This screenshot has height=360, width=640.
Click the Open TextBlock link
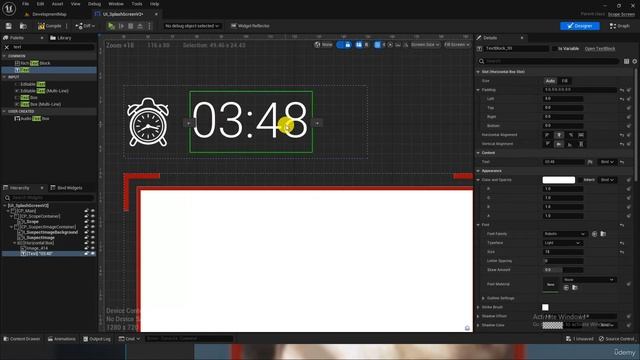[600, 49]
